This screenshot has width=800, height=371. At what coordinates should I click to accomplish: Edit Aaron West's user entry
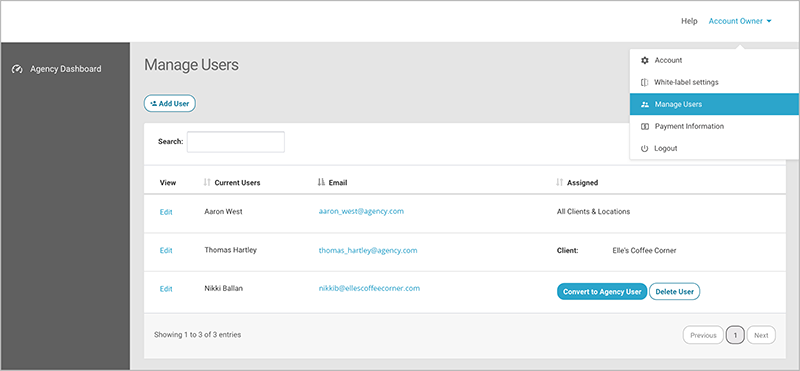click(166, 212)
